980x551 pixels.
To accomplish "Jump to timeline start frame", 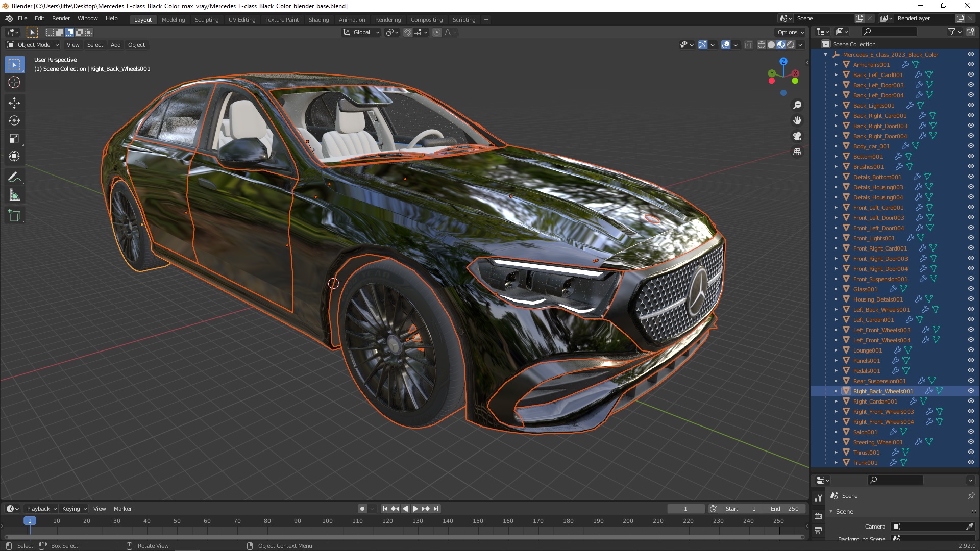I will click(385, 509).
